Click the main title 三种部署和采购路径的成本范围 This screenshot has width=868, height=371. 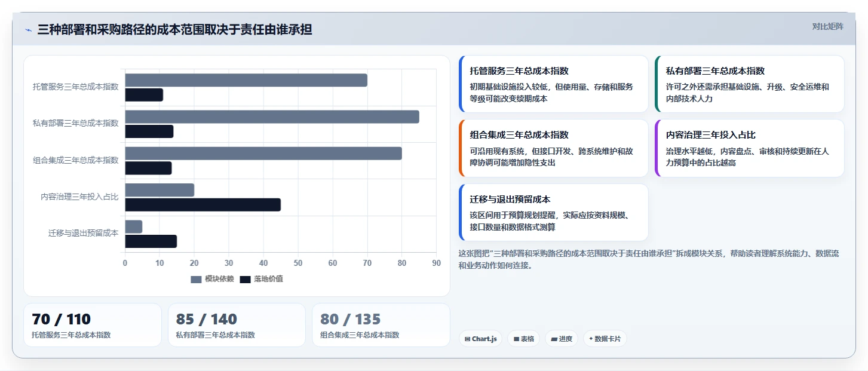175,30
